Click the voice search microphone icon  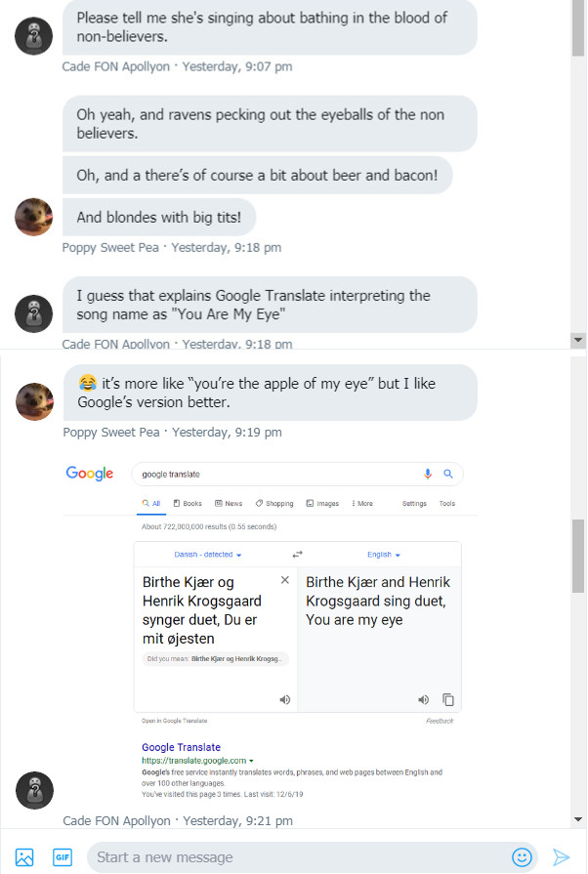click(428, 474)
